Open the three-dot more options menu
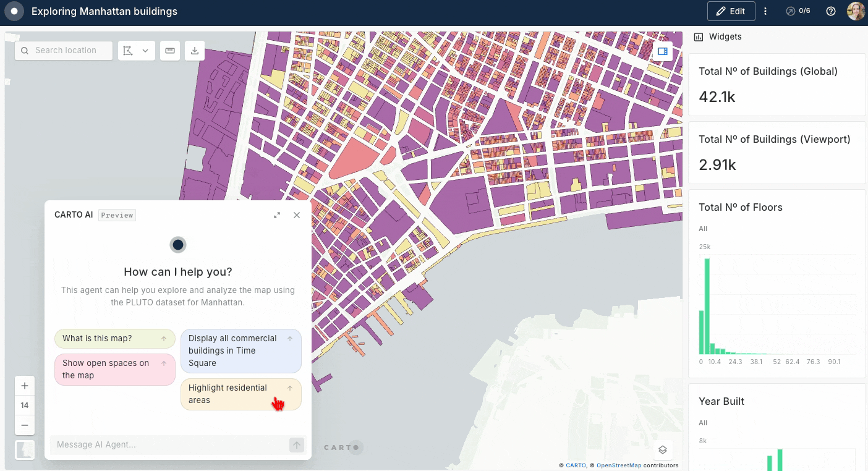Screen dimensions: 868x471 [765, 11]
